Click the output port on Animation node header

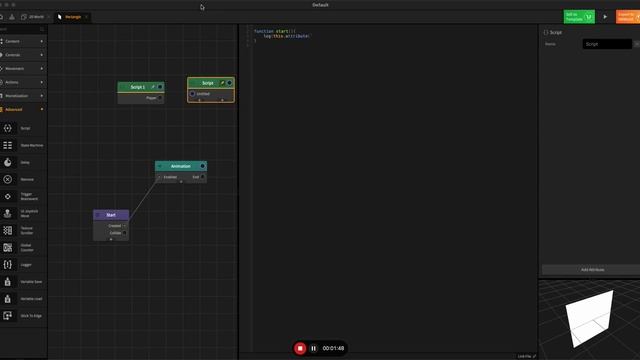(x=202, y=166)
